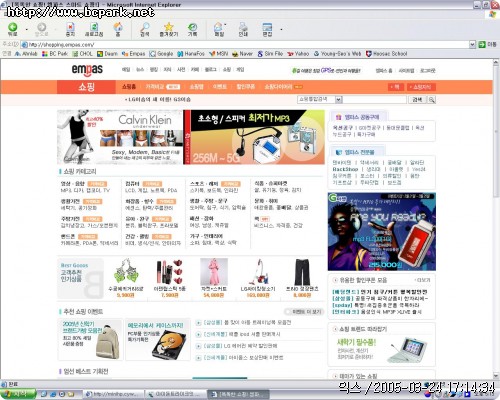Open the green earrings product thumbnail

[x=126, y=272]
